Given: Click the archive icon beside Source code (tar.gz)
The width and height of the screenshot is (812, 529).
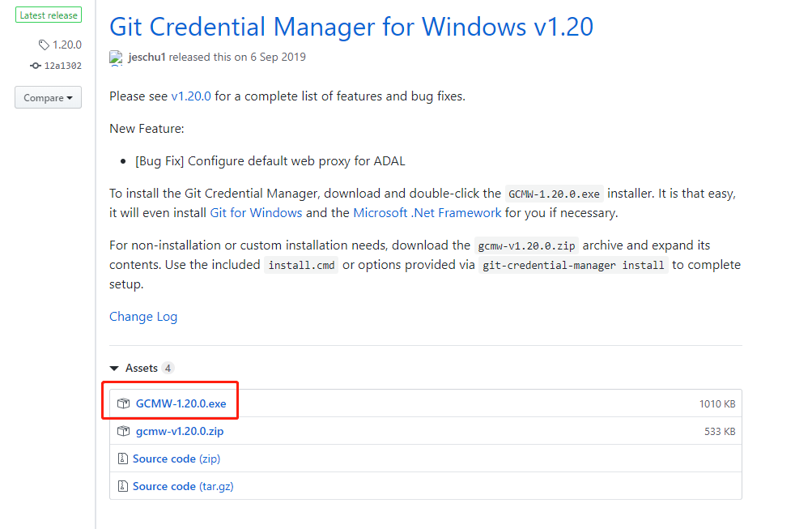Looking at the screenshot, I should (123, 486).
